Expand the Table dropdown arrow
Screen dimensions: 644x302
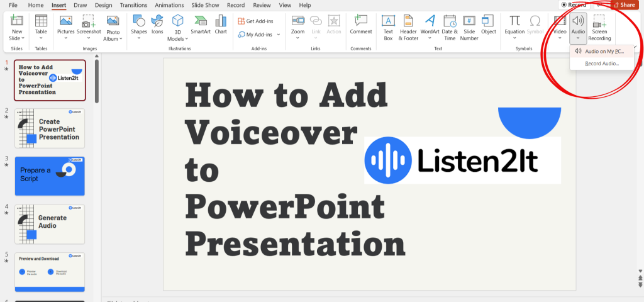click(x=41, y=38)
